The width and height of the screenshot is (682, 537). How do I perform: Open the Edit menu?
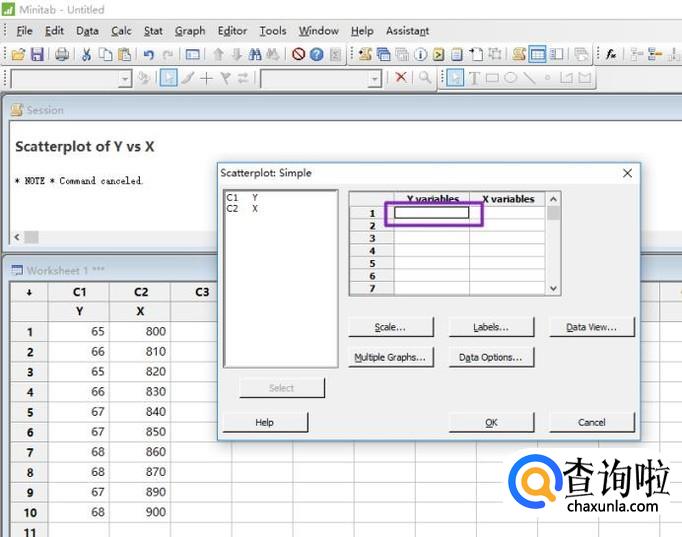coord(54,31)
